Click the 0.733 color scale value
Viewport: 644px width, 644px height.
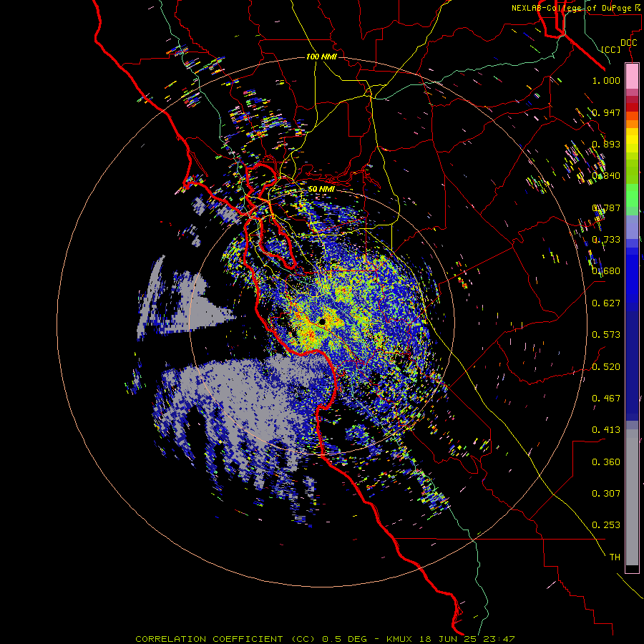point(606,240)
